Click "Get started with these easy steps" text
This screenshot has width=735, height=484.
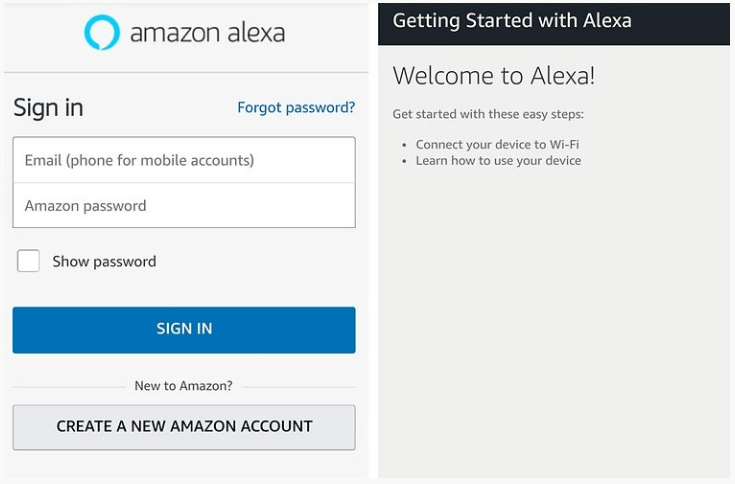click(x=488, y=114)
